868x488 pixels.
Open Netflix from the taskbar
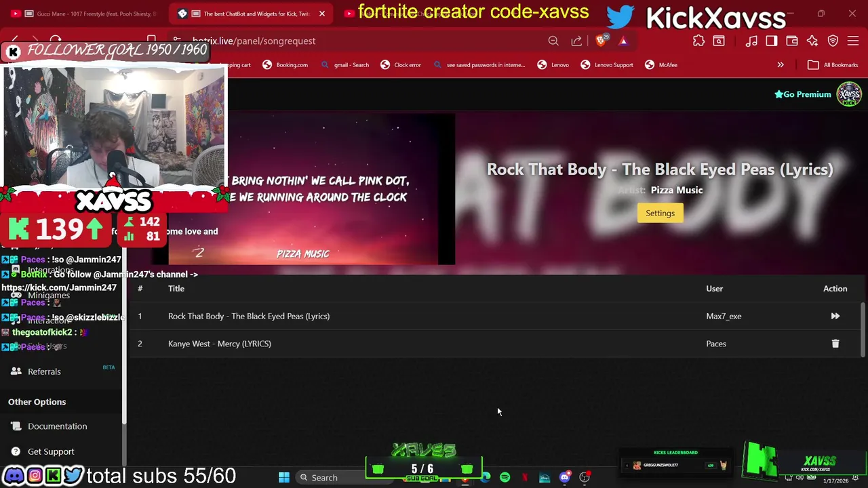[x=525, y=478]
